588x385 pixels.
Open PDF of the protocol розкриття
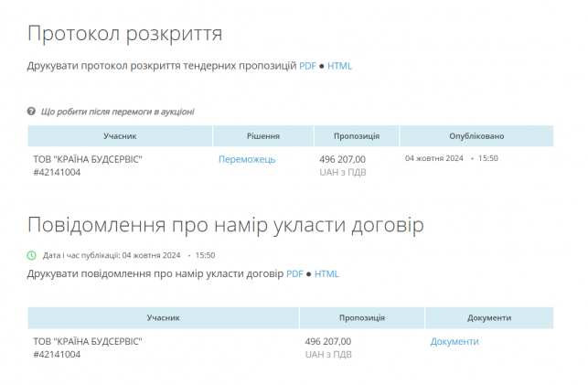point(307,66)
